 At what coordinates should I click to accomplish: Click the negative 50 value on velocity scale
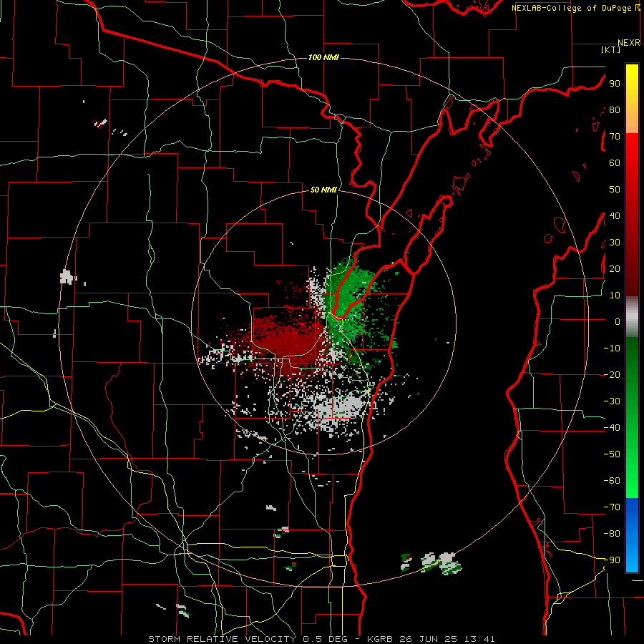(x=612, y=454)
